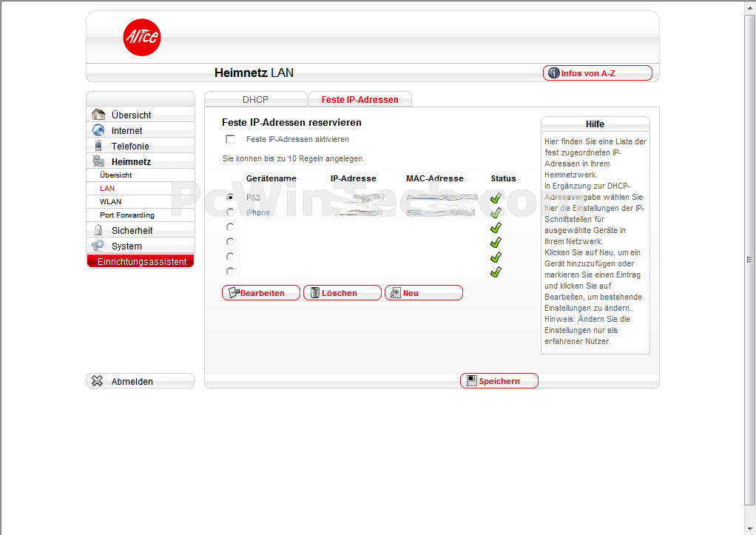Click the PS3 device name
The width and height of the screenshot is (756, 535).
click(x=253, y=198)
